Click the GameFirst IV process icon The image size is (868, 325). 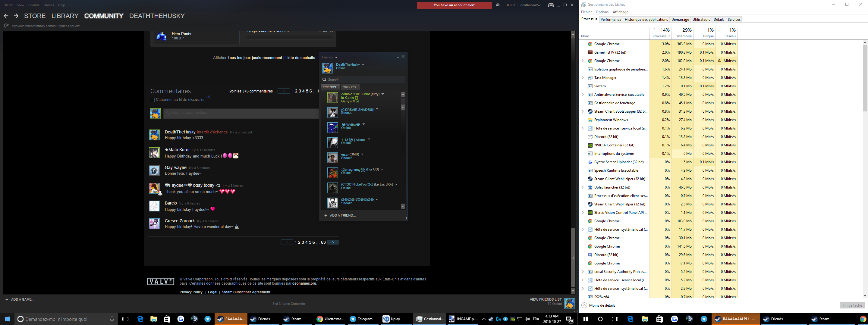[590, 52]
